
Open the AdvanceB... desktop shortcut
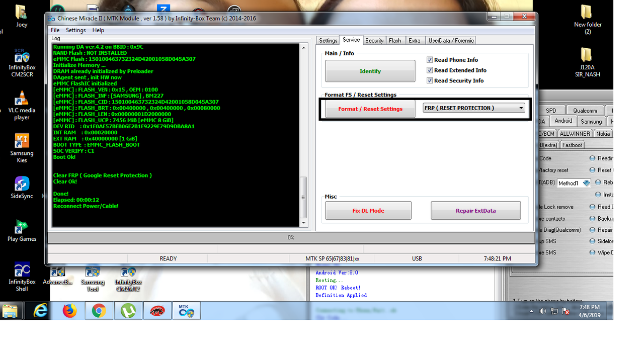click(57, 276)
